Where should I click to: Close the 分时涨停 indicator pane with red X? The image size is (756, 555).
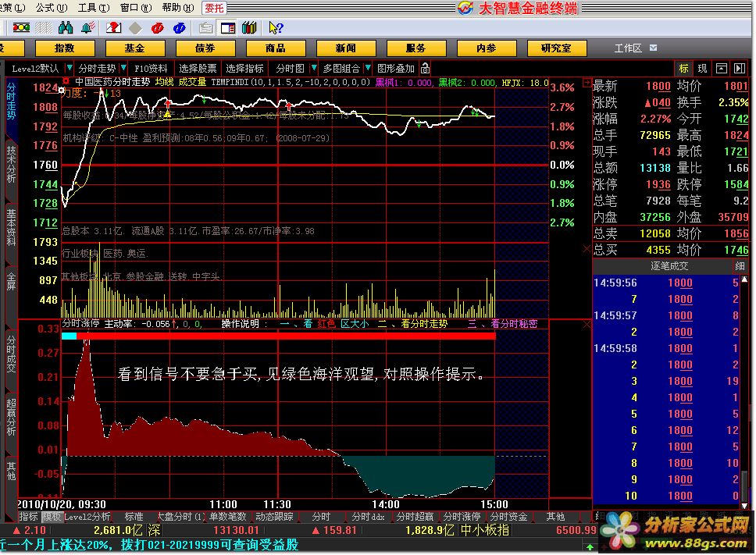point(587,325)
